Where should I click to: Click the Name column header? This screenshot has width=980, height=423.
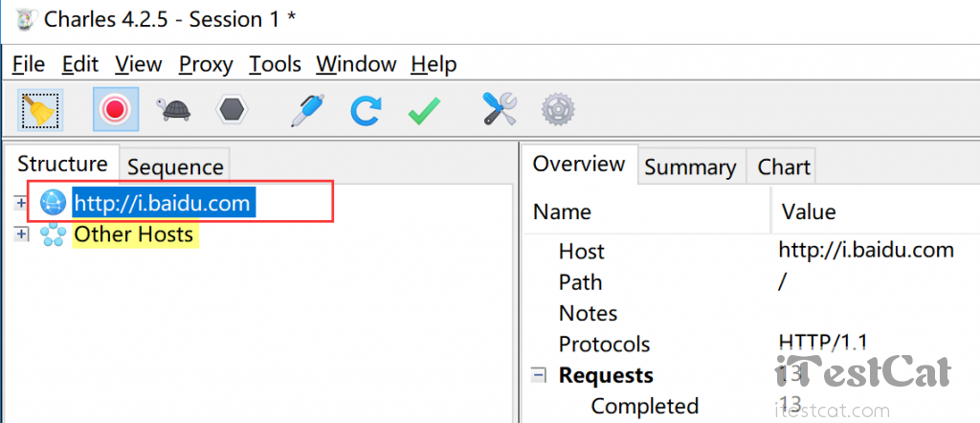click(x=647, y=211)
